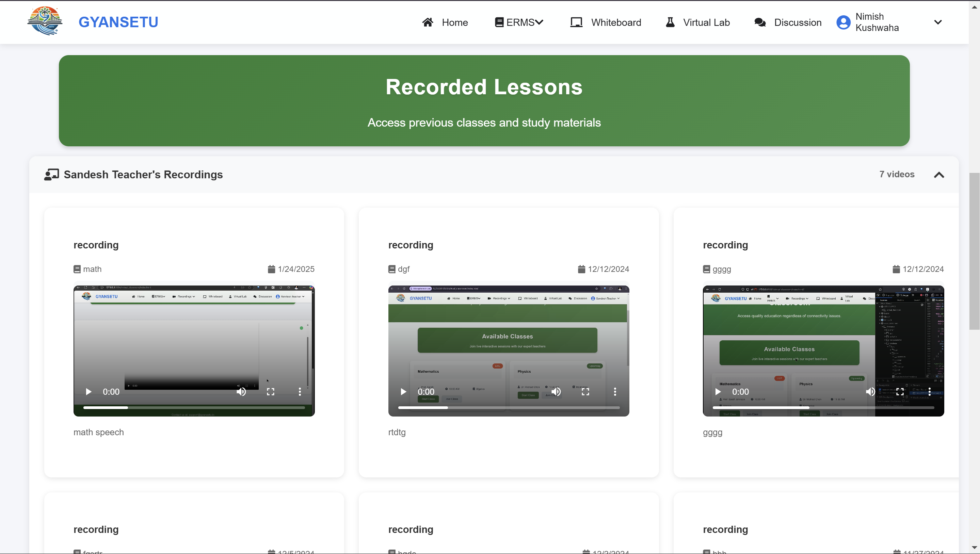
Task: Enter fullscreen on the math recording
Action: tap(271, 392)
